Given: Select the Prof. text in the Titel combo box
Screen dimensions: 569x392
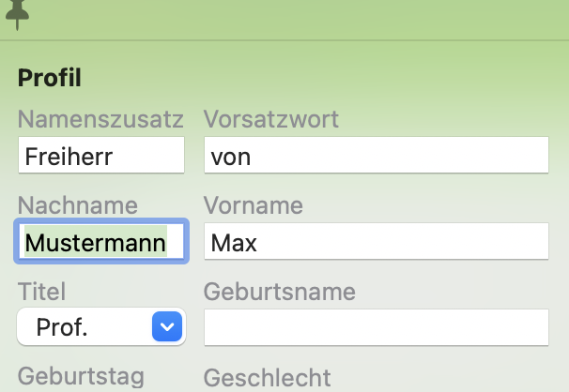Looking at the screenshot, I should [62, 327].
